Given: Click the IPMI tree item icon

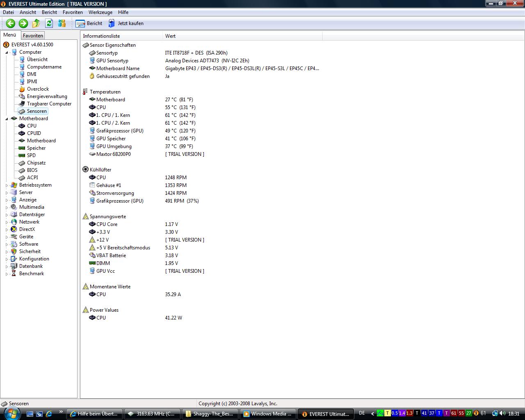Looking at the screenshot, I should [22, 82].
